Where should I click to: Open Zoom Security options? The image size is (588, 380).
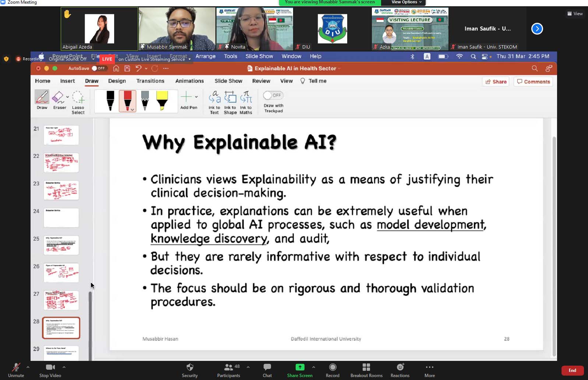pyautogui.click(x=190, y=370)
